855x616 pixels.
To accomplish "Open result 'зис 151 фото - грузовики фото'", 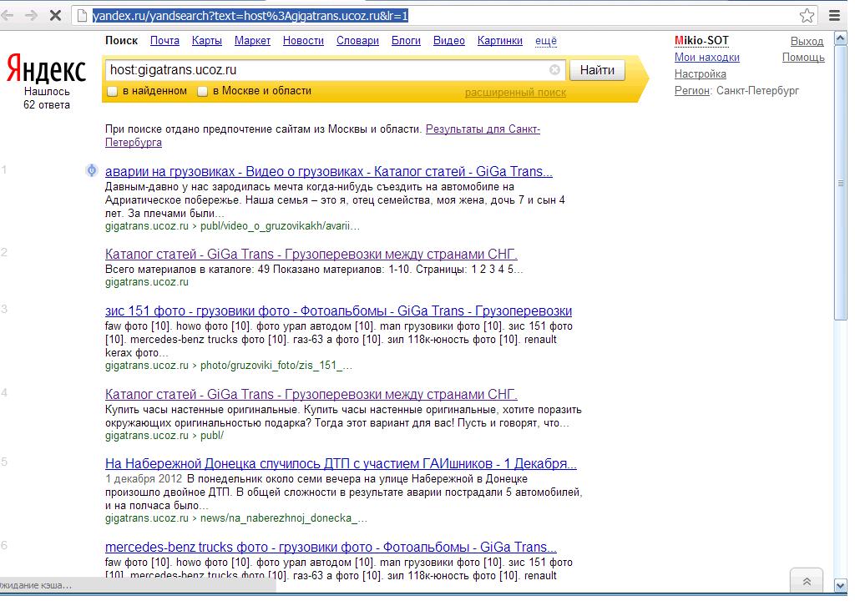I will tap(339, 311).
